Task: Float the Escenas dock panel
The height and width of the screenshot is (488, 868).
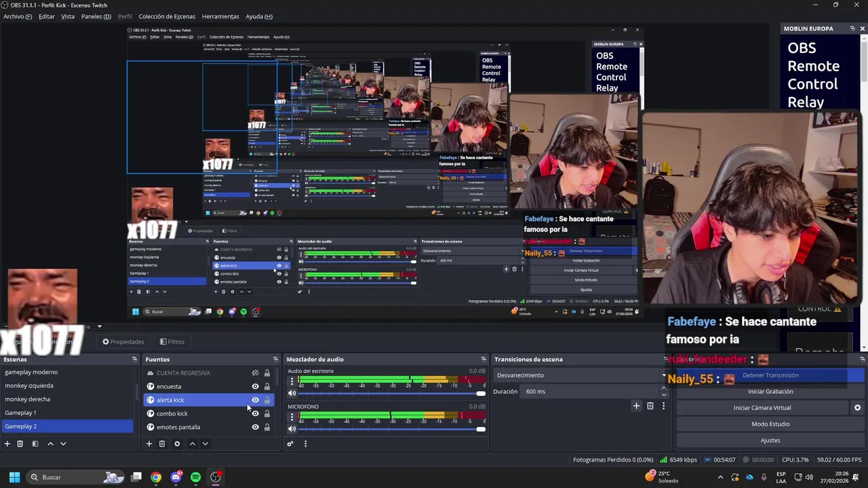Action: pos(134,359)
